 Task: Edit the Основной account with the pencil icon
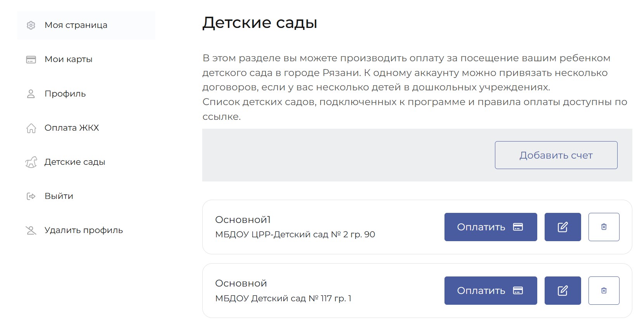coord(562,290)
